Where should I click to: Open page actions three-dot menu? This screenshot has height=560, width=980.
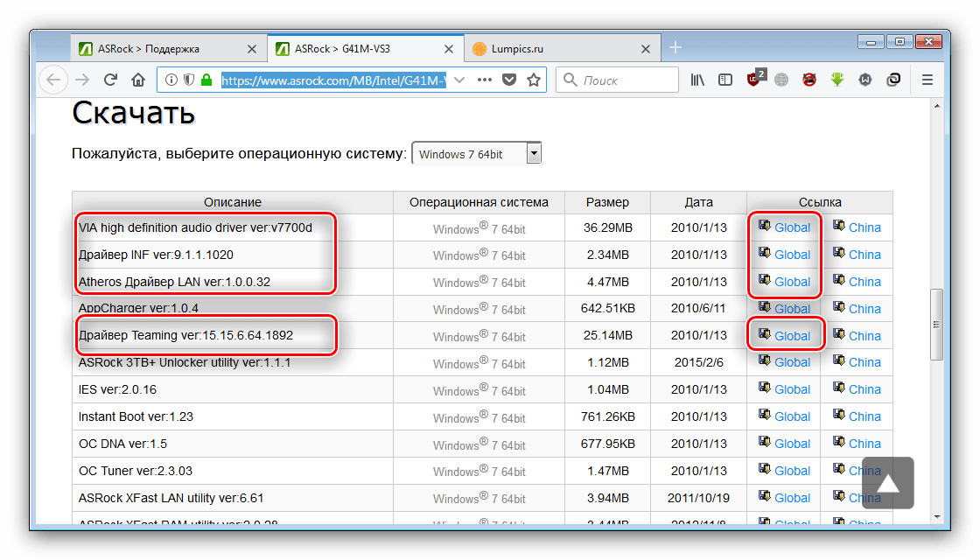(484, 80)
